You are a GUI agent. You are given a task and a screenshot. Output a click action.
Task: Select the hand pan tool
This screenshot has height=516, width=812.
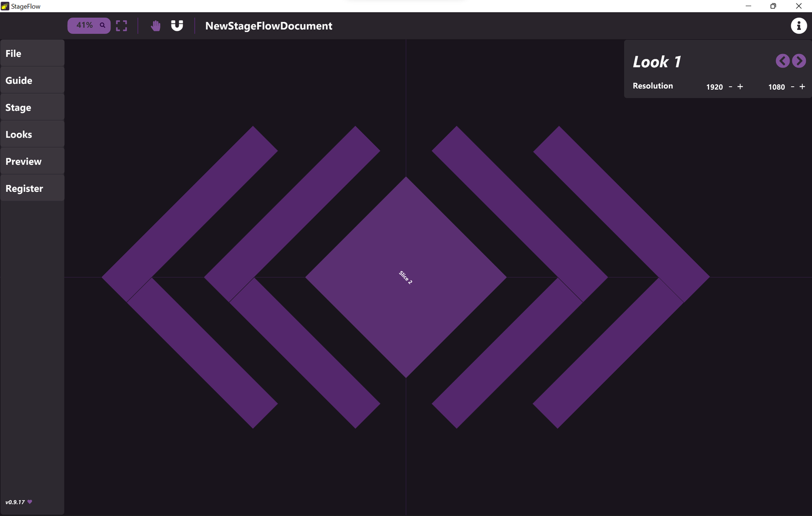point(156,26)
